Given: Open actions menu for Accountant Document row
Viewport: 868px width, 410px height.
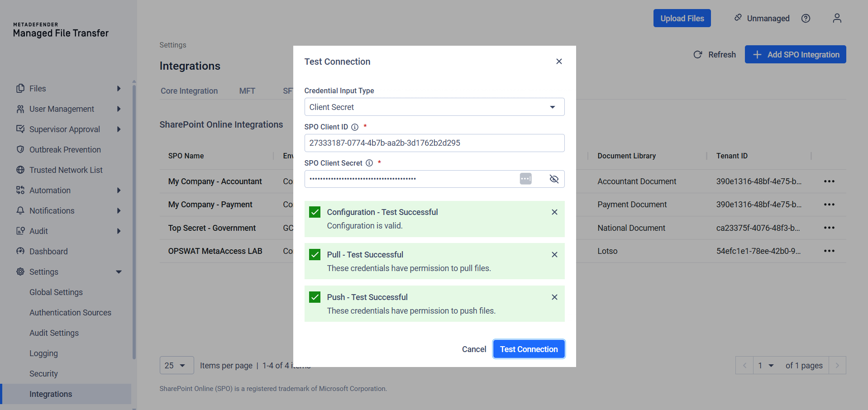Looking at the screenshot, I should (x=829, y=181).
